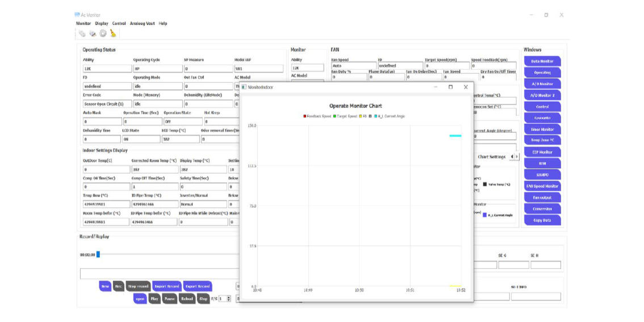Click the Ability field showing 12K
The image size is (644, 322).
(107, 69)
